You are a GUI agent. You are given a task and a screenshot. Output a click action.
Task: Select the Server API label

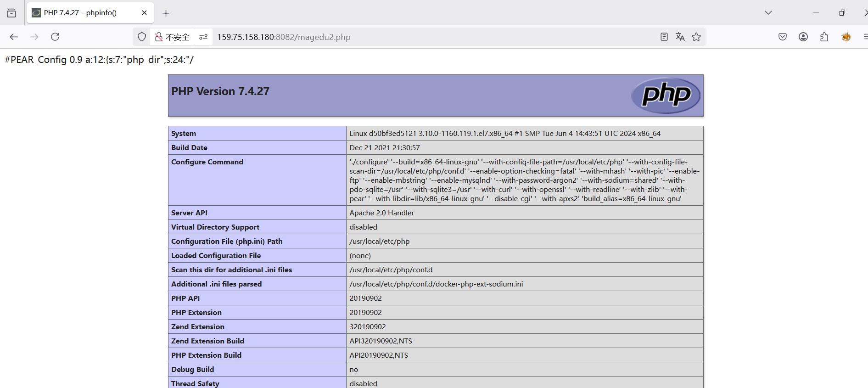(x=189, y=213)
